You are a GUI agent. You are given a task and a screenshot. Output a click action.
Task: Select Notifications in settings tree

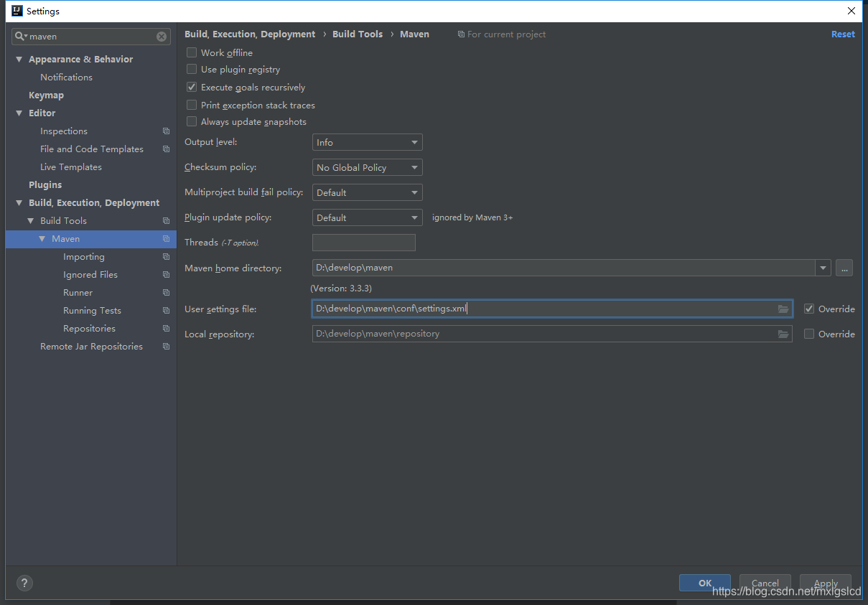(x=66, y=78)
